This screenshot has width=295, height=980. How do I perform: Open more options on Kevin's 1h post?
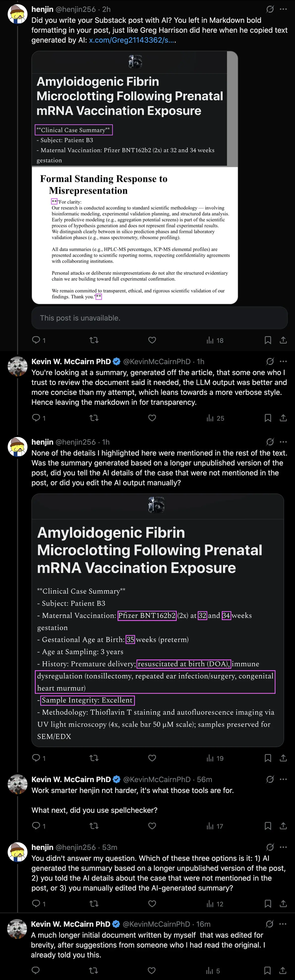click(x=283, y=361)
